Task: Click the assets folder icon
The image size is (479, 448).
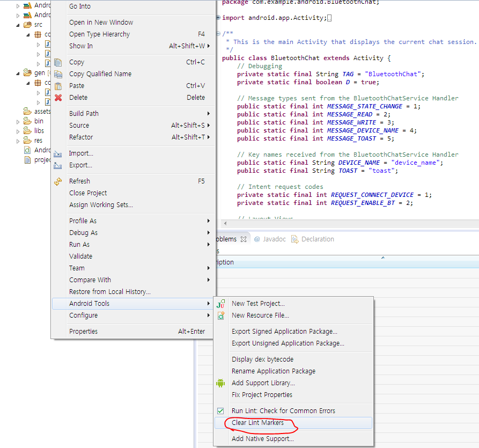Action: (27, 111)
